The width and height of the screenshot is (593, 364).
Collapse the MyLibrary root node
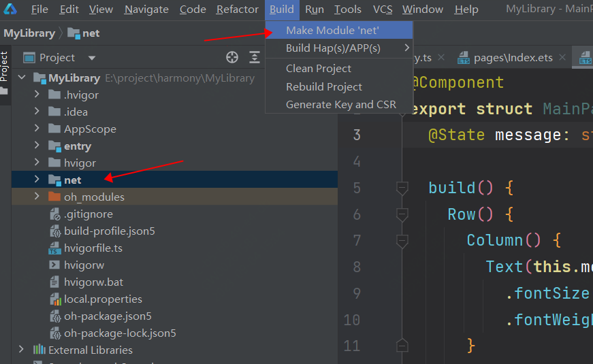pyautogui.click(x=25, y=78)
